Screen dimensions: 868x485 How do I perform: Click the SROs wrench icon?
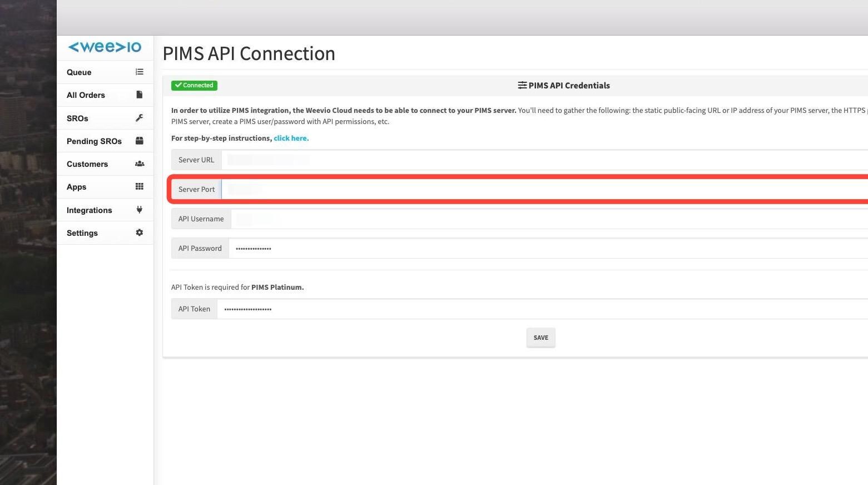pyautogui.click(x=140, y=118)
